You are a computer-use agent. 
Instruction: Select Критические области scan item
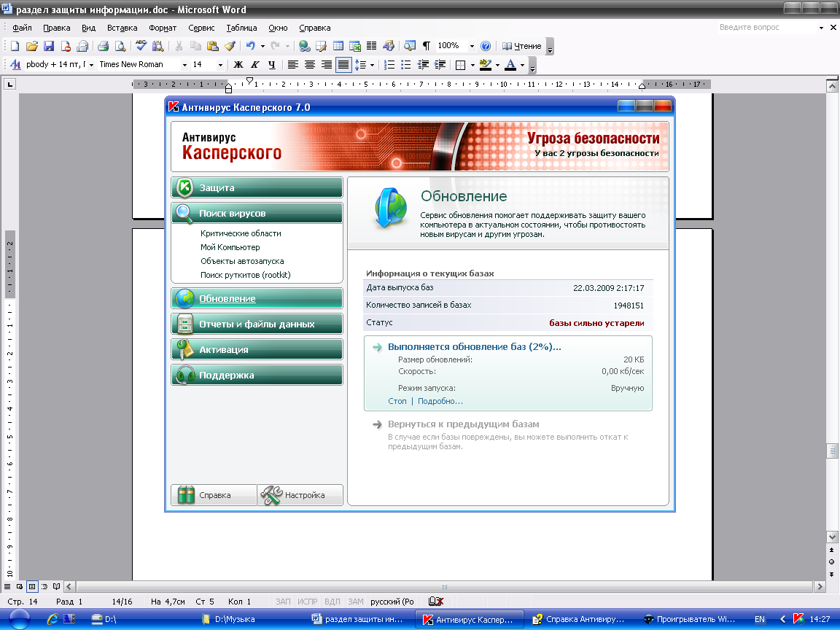pos(241,233)
